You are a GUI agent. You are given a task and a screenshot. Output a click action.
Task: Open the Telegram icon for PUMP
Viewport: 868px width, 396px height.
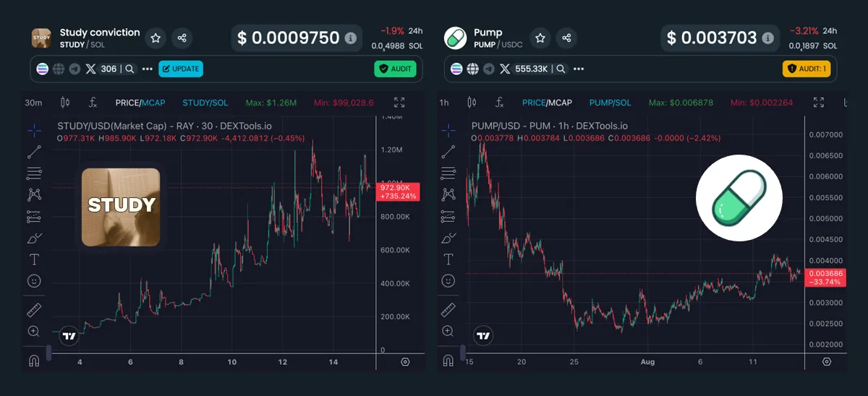tap(488, 69)
